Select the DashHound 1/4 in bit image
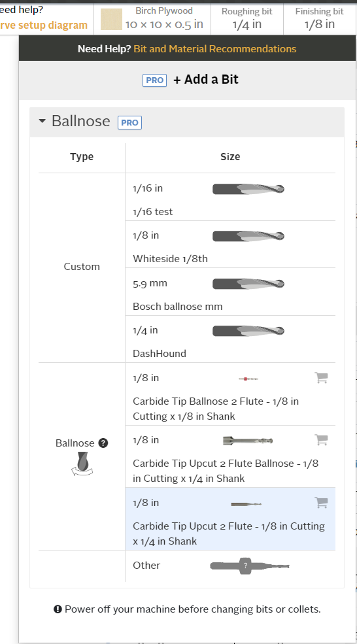This screenshot has height=644, width=357. click(x=248, y=331)
